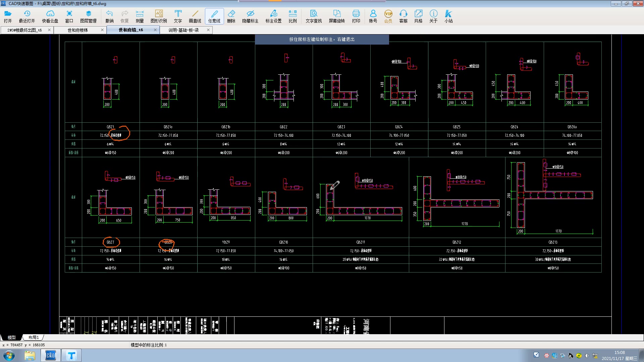Click the volume icon in system tray
Image resolution: width=644 pixels, height=362 pixels.
coord(587,356)
